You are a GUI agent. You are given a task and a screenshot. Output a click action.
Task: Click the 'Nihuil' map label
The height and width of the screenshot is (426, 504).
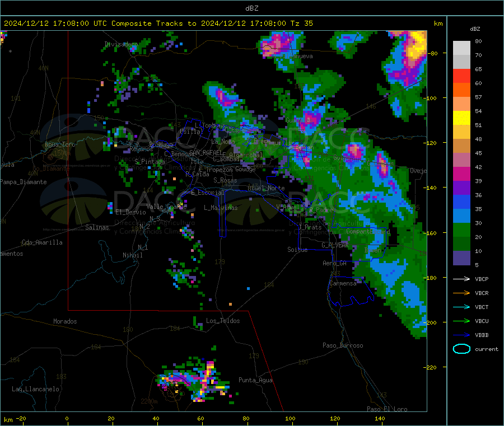point(133,255)
